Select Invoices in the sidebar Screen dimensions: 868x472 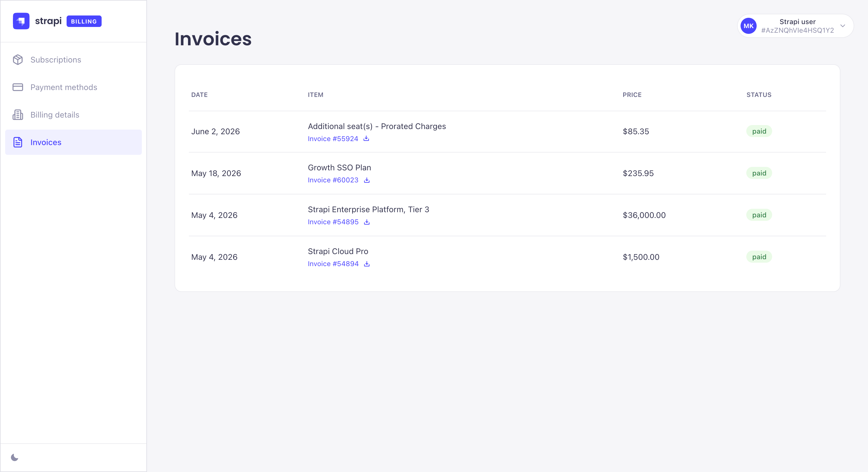click(73, 142)
